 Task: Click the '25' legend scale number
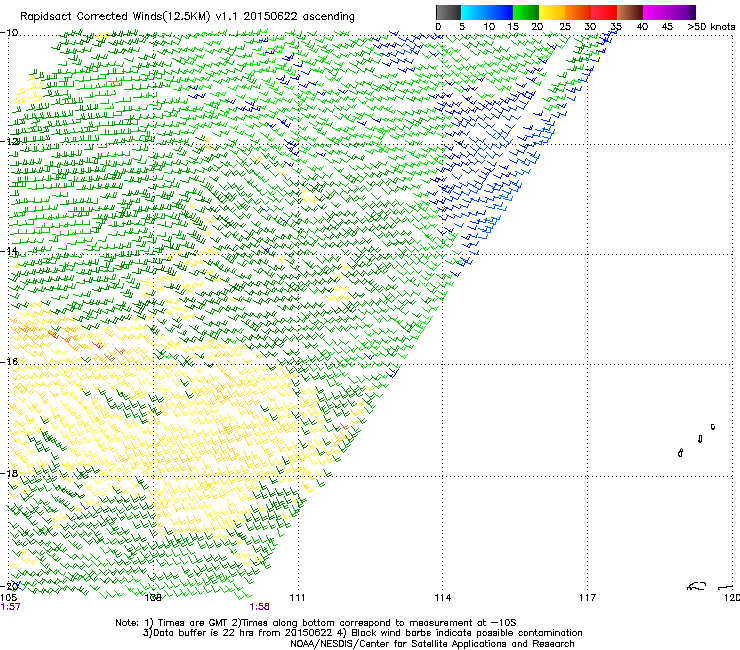click(x=565, y=27)
